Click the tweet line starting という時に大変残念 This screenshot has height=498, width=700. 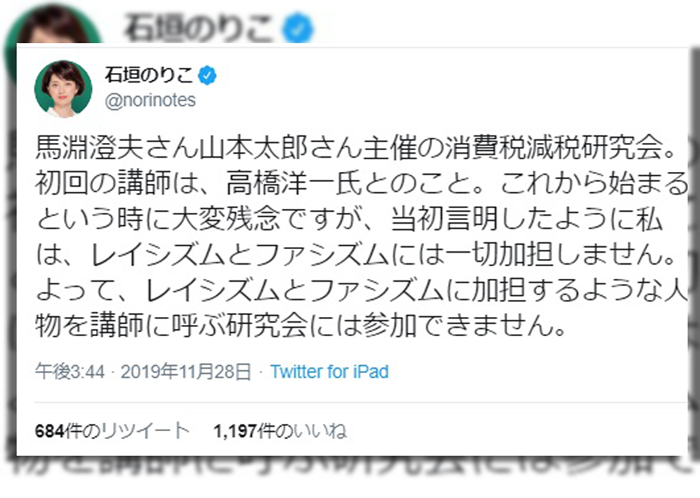(349, 219)
